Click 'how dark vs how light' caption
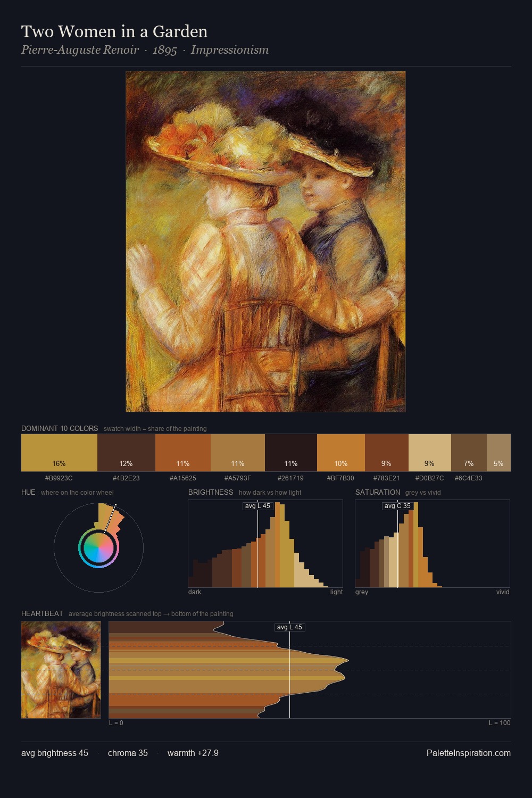This screenshot has width=532, height=798. point(270,492)
